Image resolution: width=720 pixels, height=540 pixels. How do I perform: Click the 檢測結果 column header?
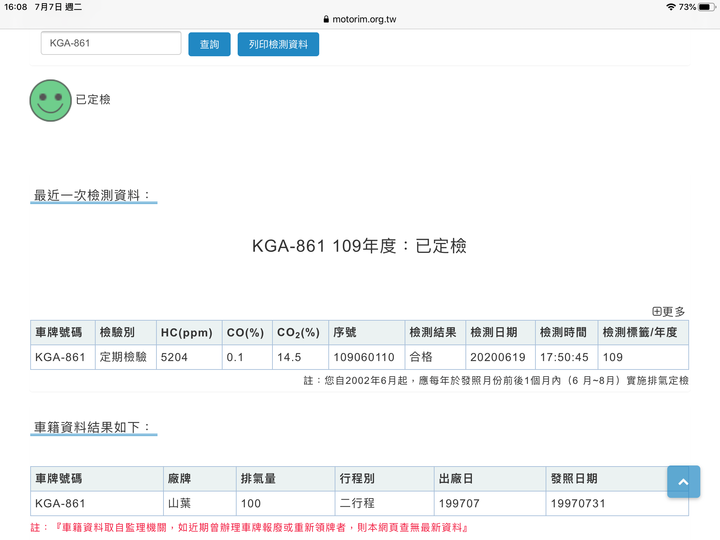(433, 332)
